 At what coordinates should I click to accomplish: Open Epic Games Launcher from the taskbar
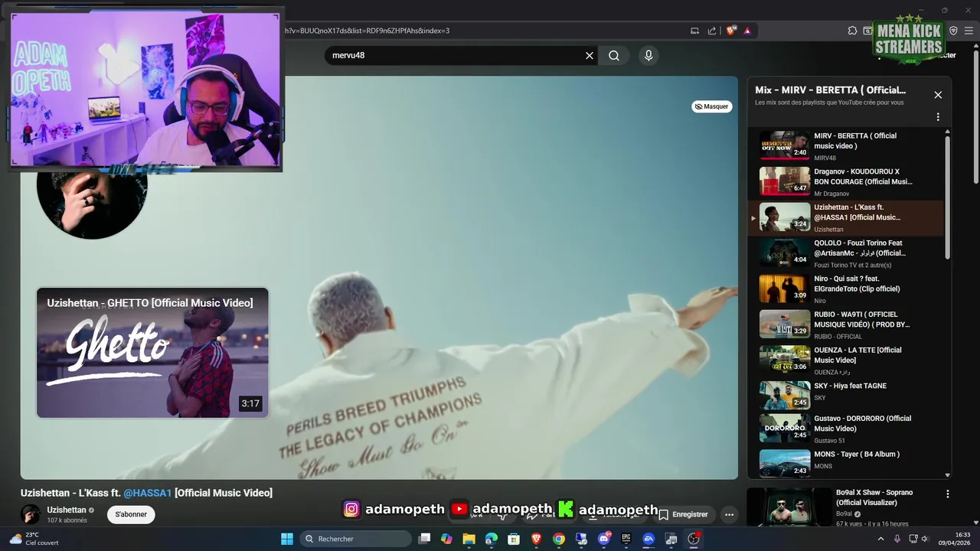pos(626,539)
